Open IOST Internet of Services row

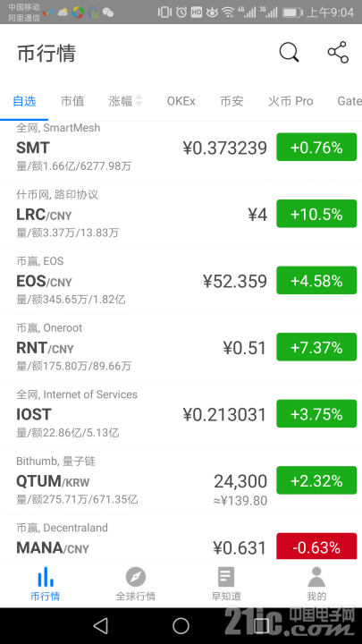coord(181,414)
